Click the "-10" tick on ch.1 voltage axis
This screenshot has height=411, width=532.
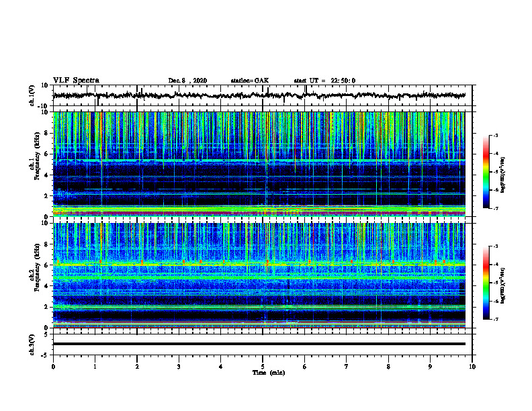(x=44, y=106)
